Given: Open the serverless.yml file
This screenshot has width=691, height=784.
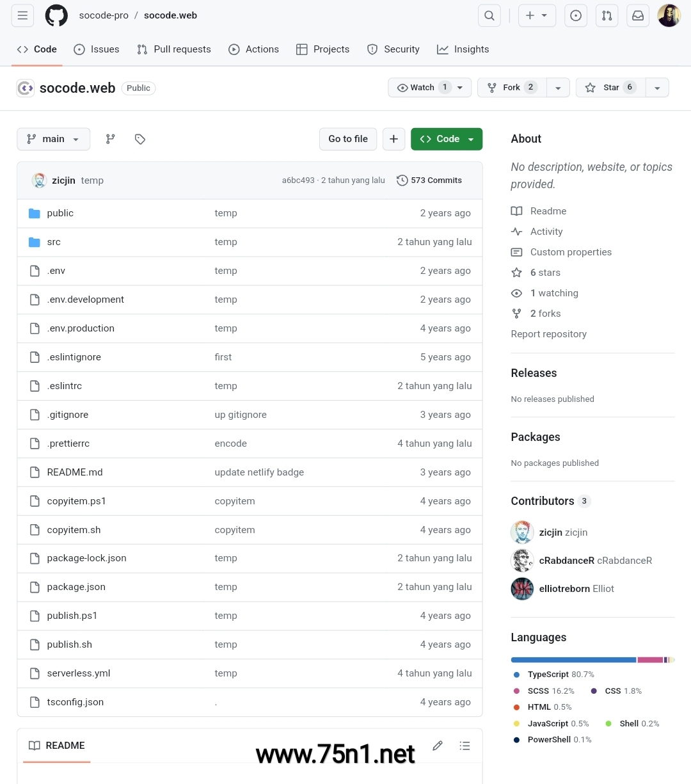Looking at the screenshot, I should click(x=79, y=673).
